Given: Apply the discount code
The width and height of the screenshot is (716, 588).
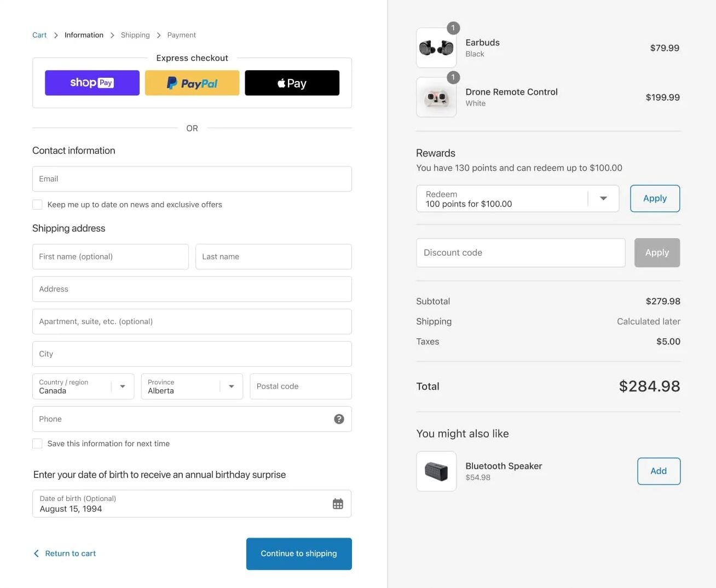Looking at the screenshot, I should (x=657, y=252).
